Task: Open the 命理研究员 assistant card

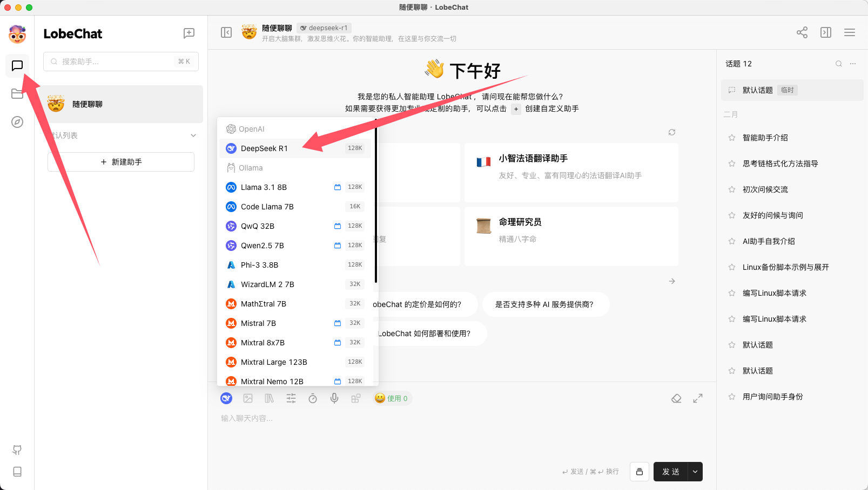Action: coord(571,236)
